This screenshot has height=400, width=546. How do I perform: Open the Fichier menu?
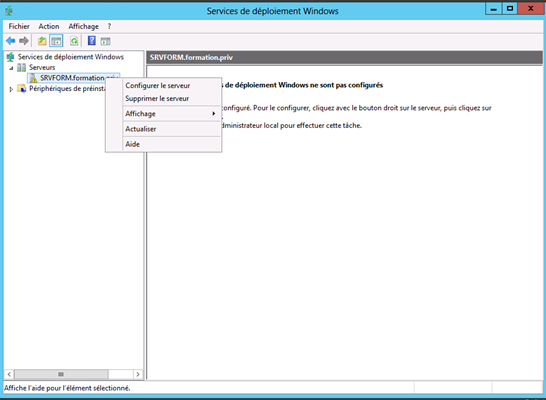19,26
